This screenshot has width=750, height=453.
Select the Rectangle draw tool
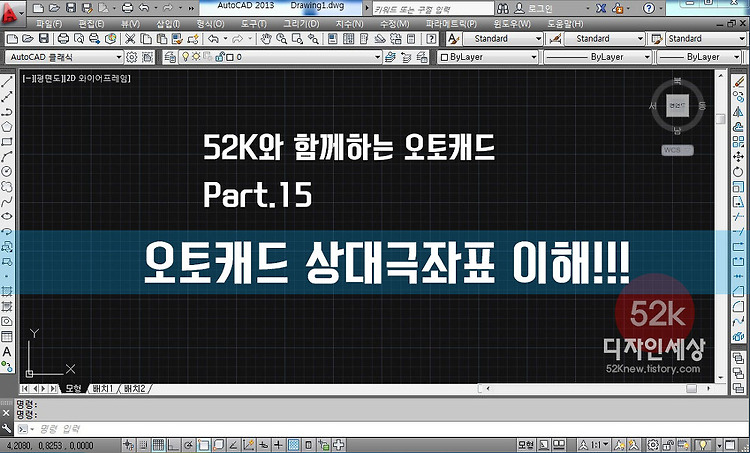7,142
